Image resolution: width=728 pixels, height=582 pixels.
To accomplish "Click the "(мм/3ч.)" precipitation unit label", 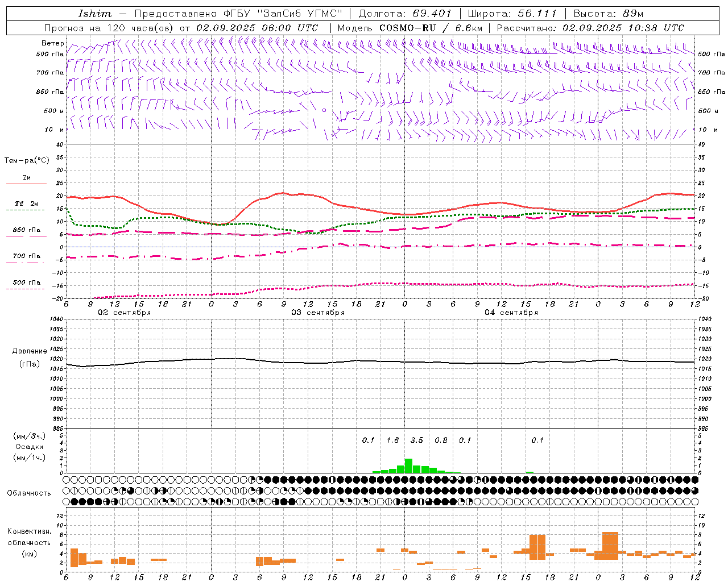I will (30, 436).
